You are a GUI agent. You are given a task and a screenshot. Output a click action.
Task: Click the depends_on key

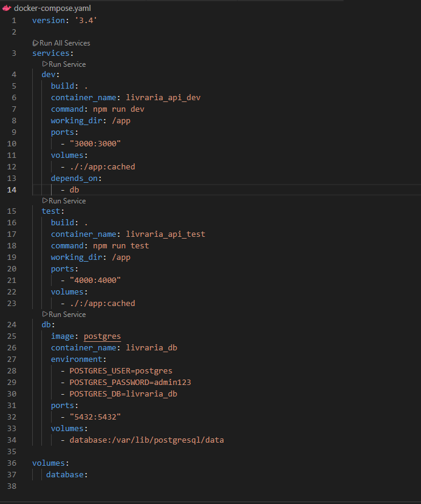(75, 178)
